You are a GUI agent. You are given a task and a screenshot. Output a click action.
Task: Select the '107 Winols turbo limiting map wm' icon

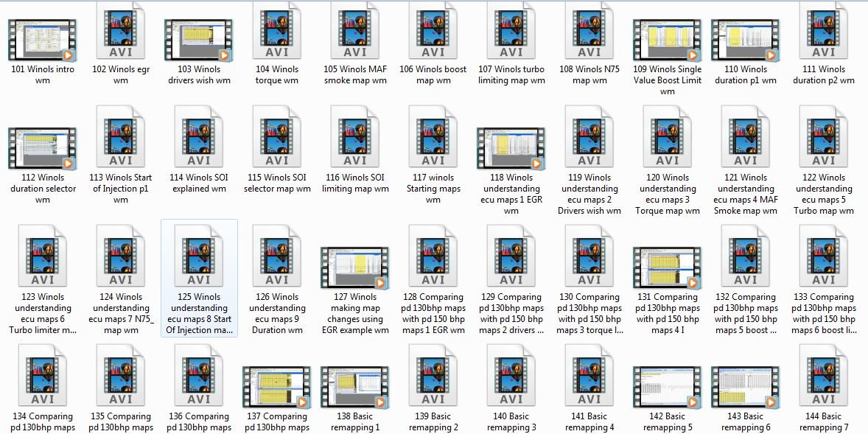pyautogui.click(x=511, y=30)
